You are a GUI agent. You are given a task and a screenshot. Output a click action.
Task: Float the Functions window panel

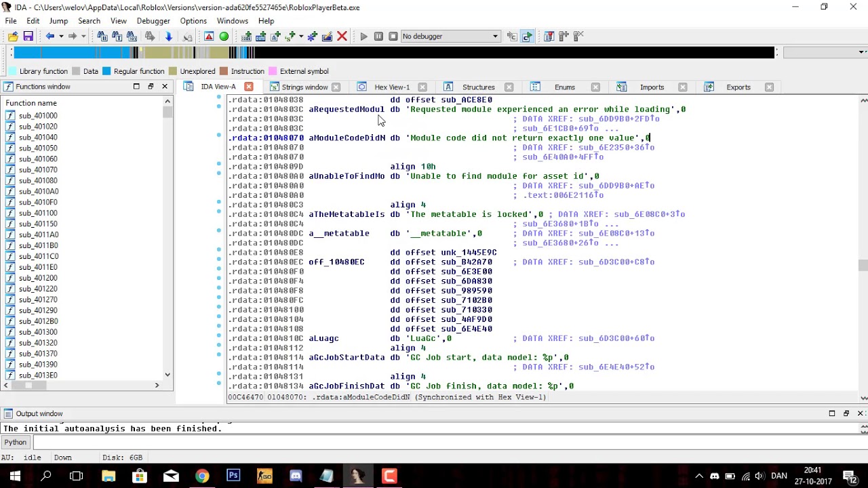(151, 87)
